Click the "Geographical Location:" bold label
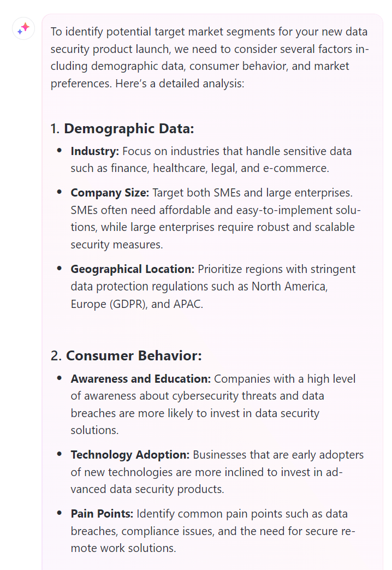This screenshot has width=392, height=570. (x=133, y=269)
